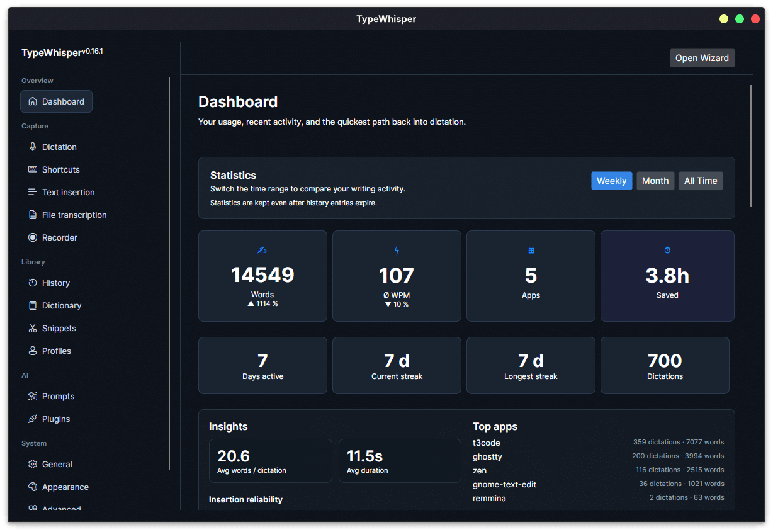
Task: Click remmina in Top apps
Action: click(489, 498)
